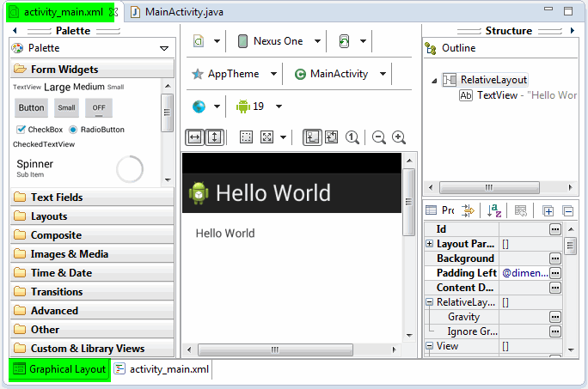Expand all properties
This screenshot has height=389, width=588.
[x=548, y=211]
